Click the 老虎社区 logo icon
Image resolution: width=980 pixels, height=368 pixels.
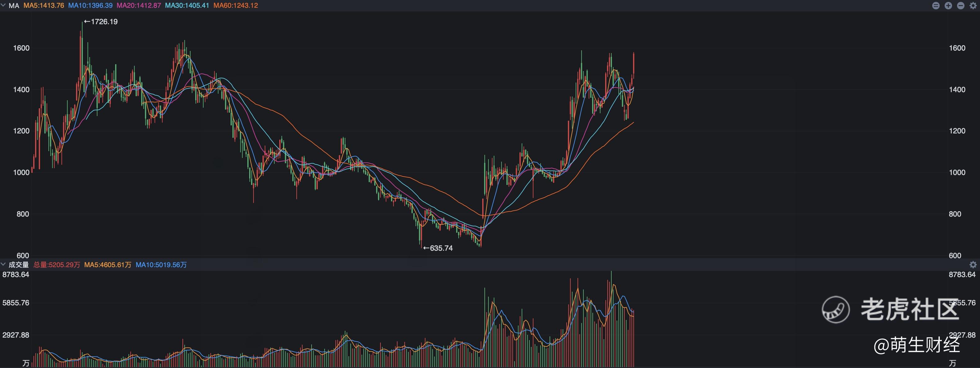point(835,309)
